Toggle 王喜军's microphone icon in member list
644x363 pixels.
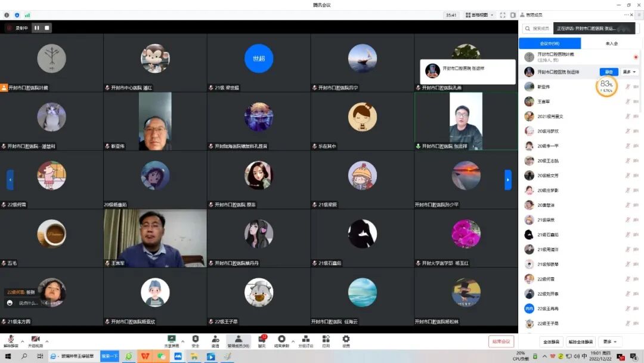pos(627,101)
